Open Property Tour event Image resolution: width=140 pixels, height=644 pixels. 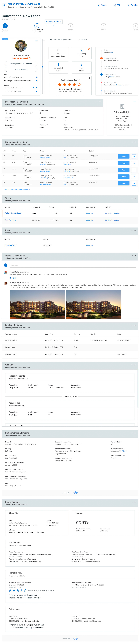pyautogui.click(x=10, y=245)
